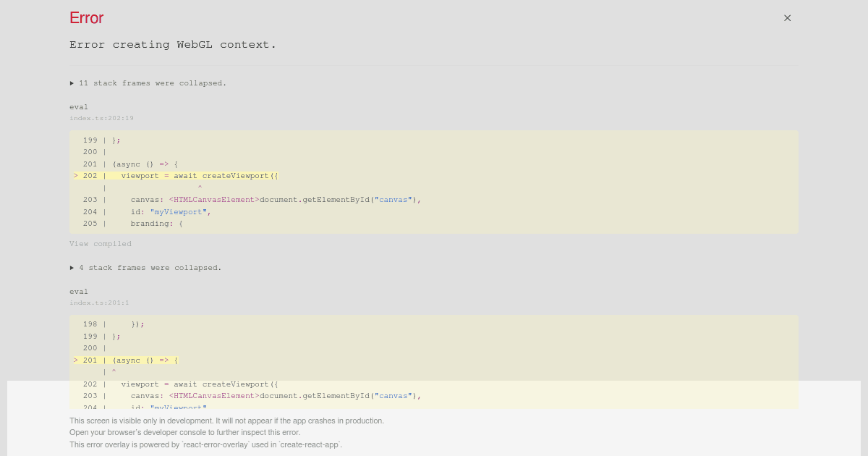Viewport: 868px width, 456px height.
Task: Click the "Error creating WebGL context." message
Action: click(173, 44)
